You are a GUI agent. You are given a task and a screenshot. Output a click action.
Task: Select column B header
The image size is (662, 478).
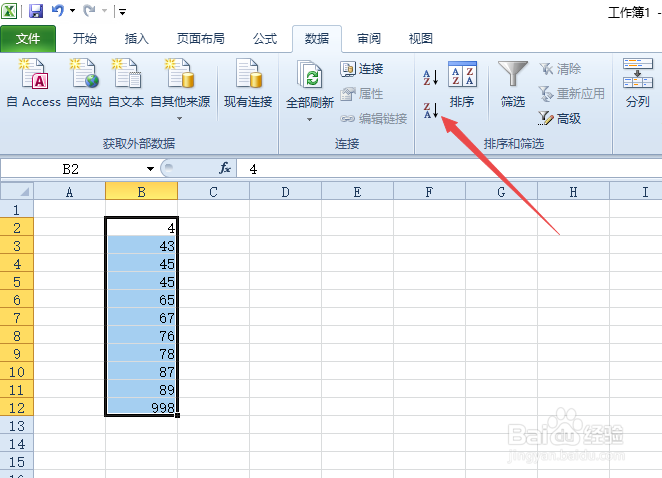coord(141,192)
